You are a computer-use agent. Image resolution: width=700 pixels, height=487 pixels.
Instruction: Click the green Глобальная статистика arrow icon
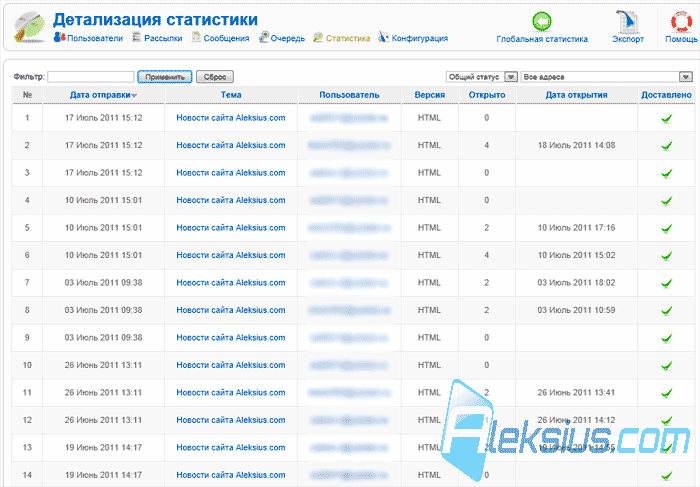pyautogui.click(x=542, y=21)
